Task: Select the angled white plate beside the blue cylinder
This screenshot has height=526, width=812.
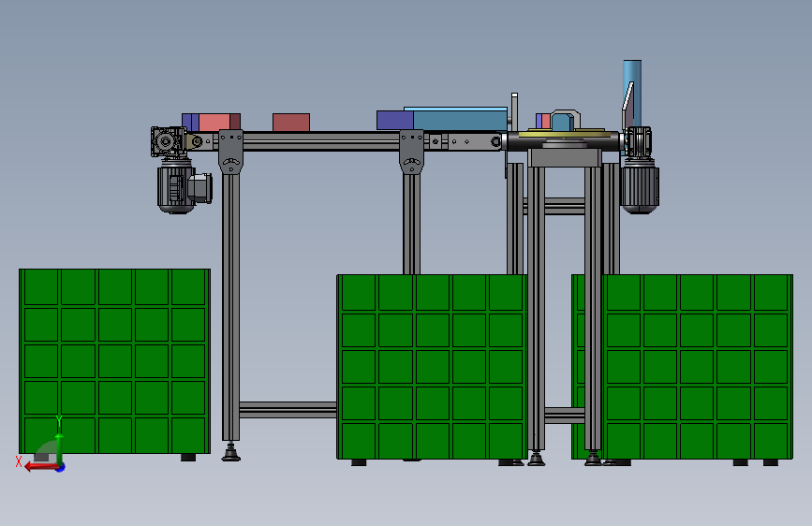Action: click(627, 105)
